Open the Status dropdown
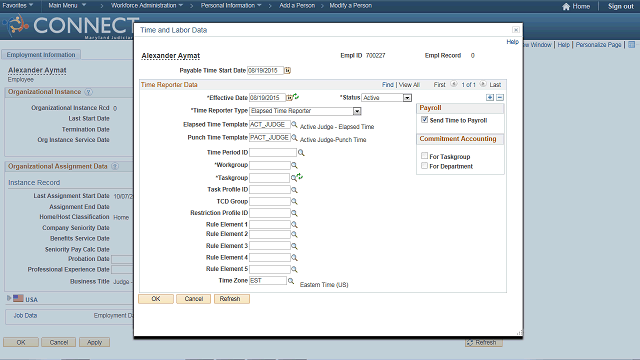Viewport: 640px width, 360px height. pyautogui.click(x=407, y=98)
